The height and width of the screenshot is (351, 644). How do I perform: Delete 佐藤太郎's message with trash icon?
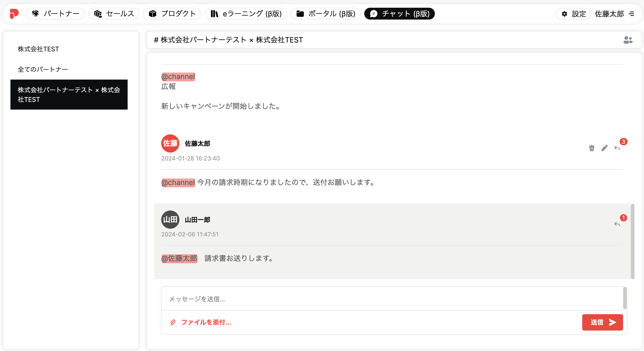point(592,148)
